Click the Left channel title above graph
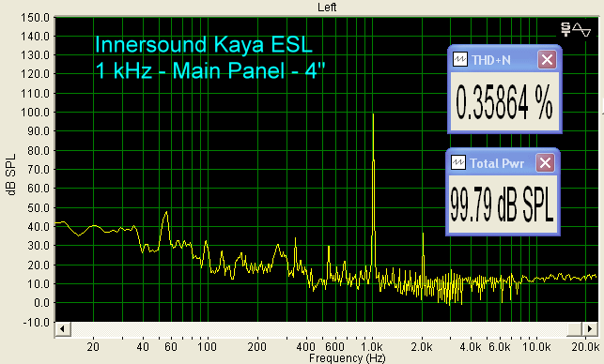Image resolution: width=604 pixels, height=364 pixels. tap(327, 7)
